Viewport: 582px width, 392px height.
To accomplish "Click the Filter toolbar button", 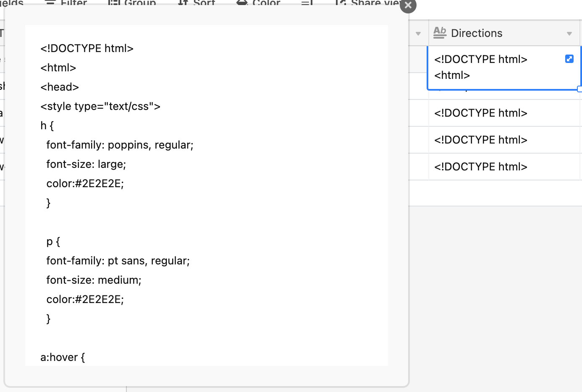I will coord(66,3).
